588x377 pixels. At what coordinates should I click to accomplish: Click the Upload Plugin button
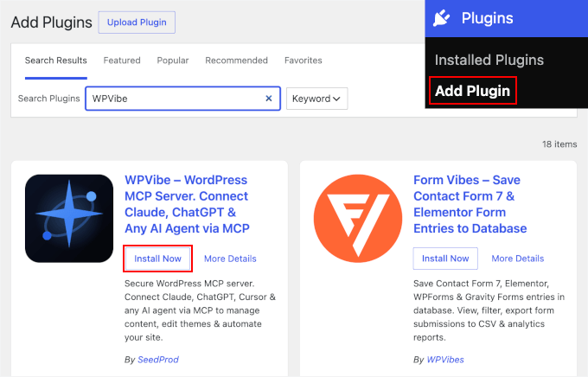pyautogui.click(x=137, y=22)
